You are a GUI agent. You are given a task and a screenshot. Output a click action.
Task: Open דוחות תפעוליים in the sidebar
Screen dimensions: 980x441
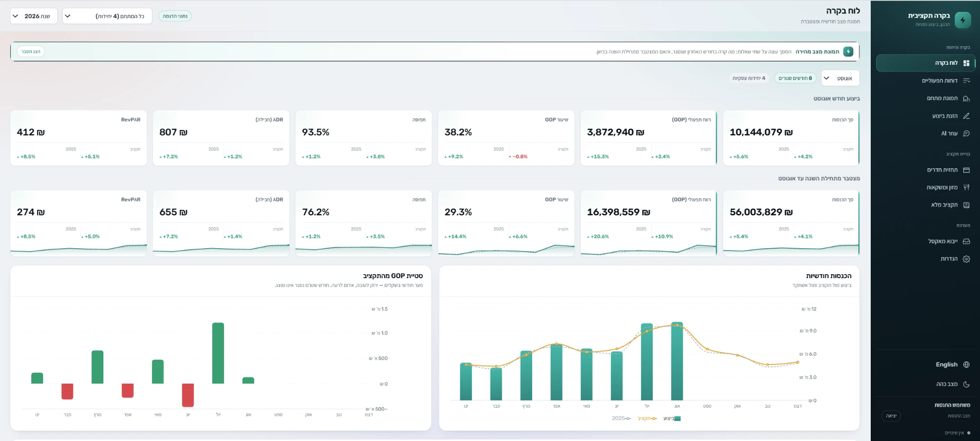click(x=925, y=81)
